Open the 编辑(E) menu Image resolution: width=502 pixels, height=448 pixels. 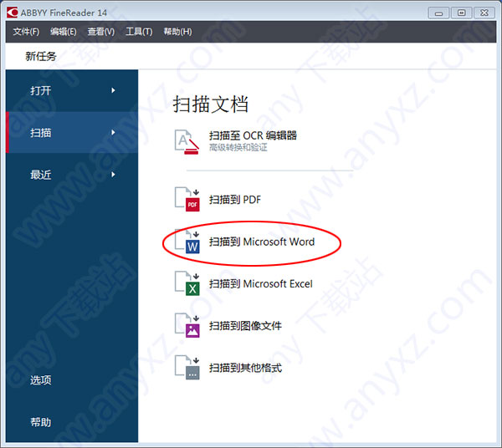(63, 32)
